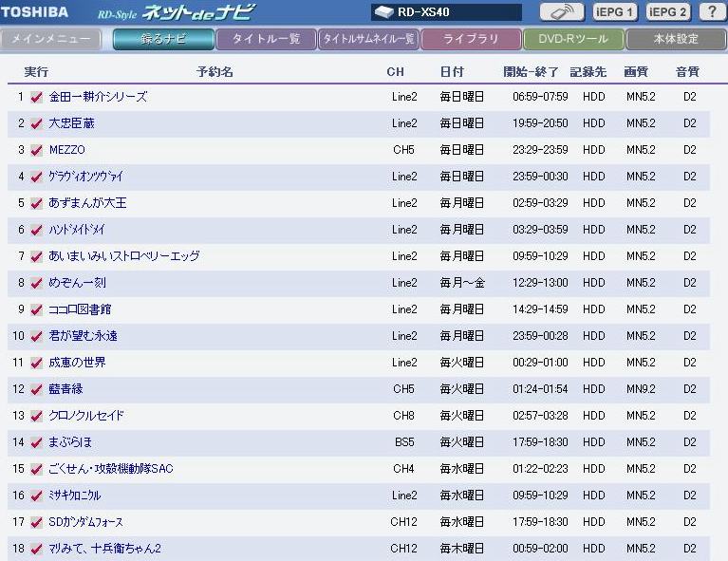Image resolution: width=728 pixels, height=561 pixels.
Task: Click the 音質 column header
Action: [x=687, y=72]
